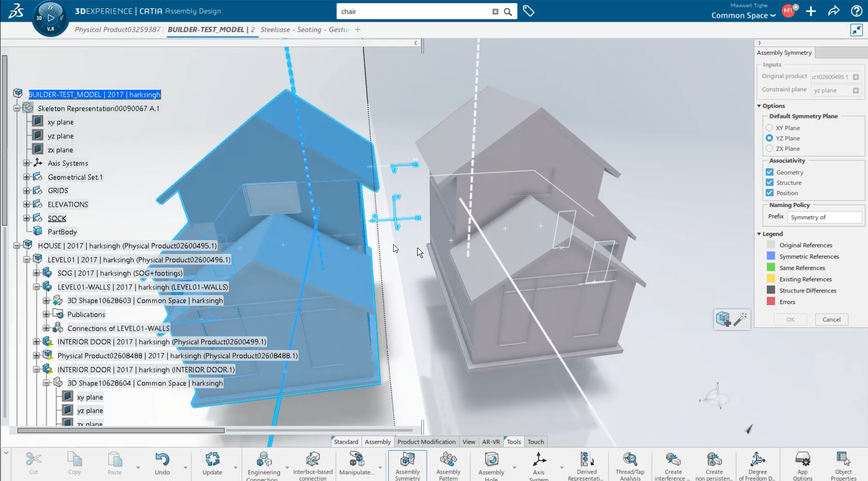
Task: Click the tag icon beside search
Action: click(x=529, y=11)
